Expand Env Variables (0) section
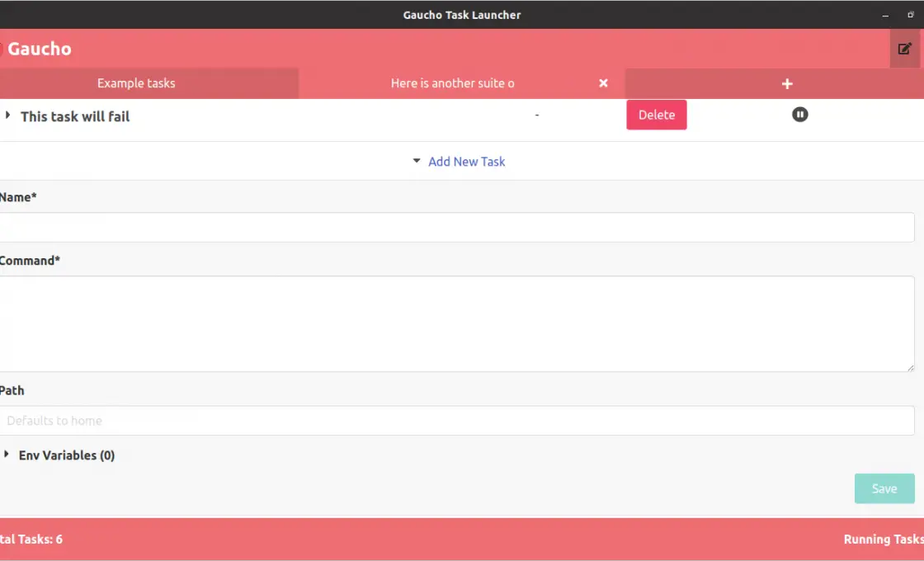 [7, 455]
